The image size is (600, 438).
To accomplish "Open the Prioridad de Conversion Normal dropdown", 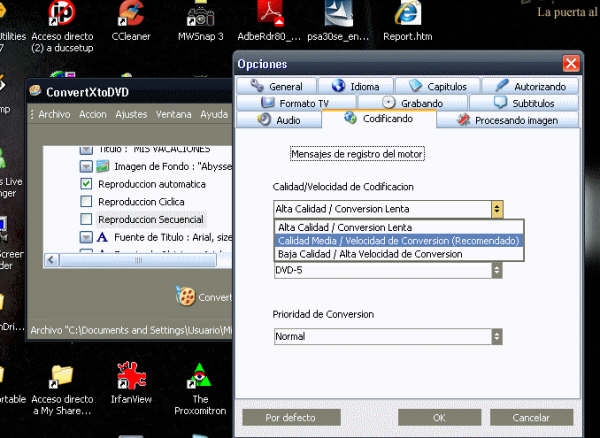I will coord(388,337).
